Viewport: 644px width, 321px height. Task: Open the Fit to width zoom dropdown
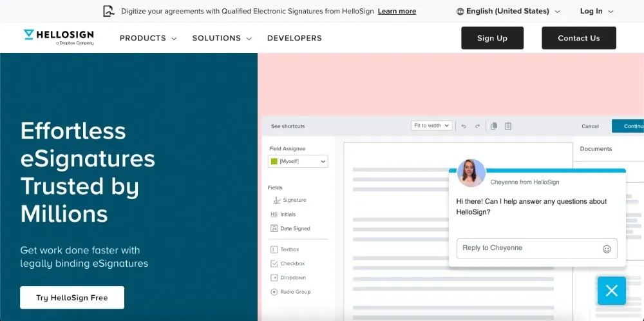click(x=431, y=126)
